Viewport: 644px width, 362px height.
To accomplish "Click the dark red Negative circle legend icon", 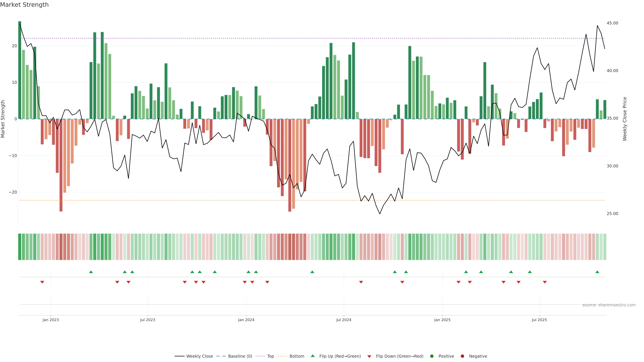I will click(x=462, y=356).
